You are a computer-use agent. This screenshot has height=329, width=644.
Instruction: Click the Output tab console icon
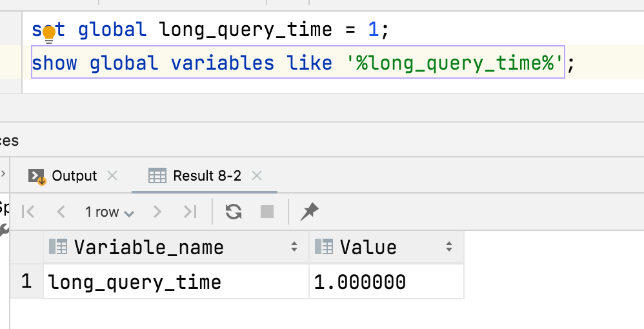point(37,177)
